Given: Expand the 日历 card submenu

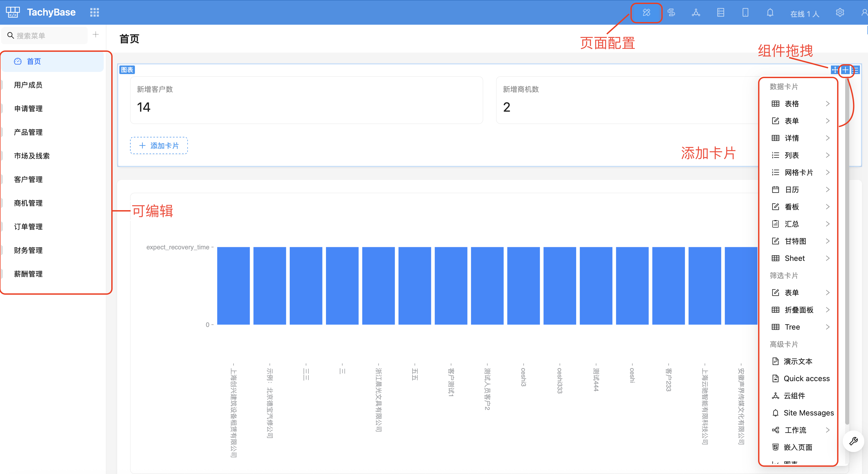Looking at the screenshot, I should coord(827,189).
